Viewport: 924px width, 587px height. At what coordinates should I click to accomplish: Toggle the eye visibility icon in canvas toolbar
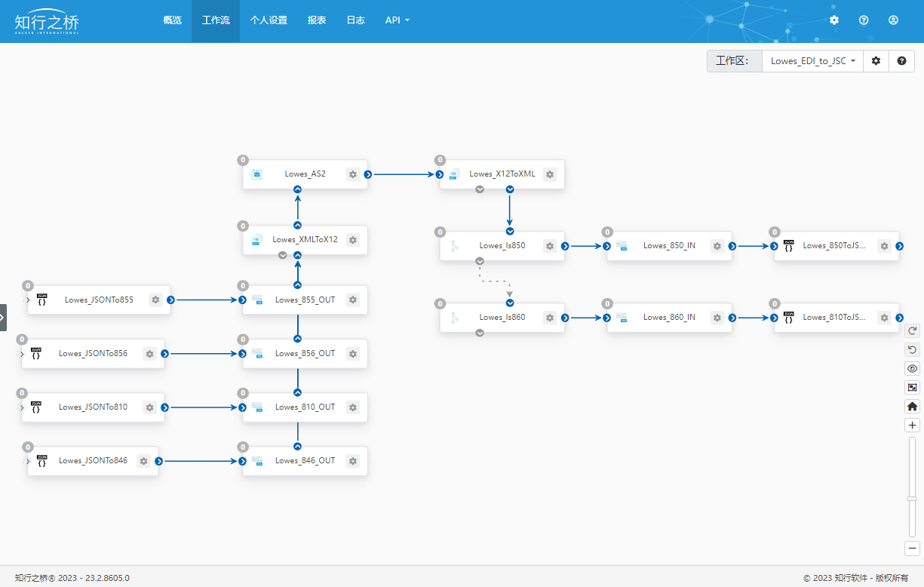point(912,369)
